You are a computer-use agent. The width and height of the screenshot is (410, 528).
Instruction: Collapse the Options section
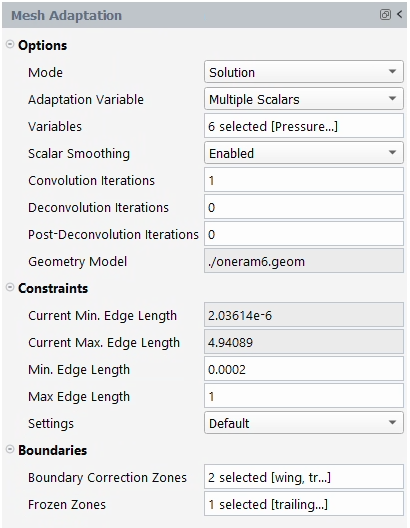[10, 44]
